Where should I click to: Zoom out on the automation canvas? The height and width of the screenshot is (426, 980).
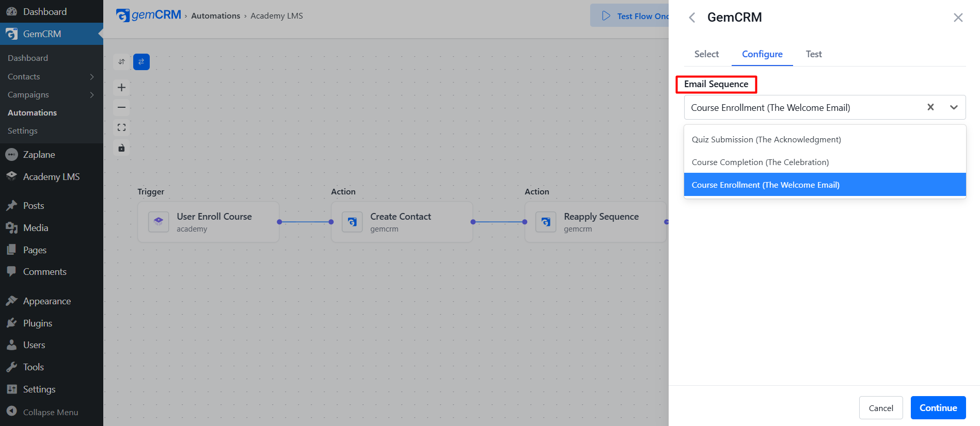[x=121, y=107]
